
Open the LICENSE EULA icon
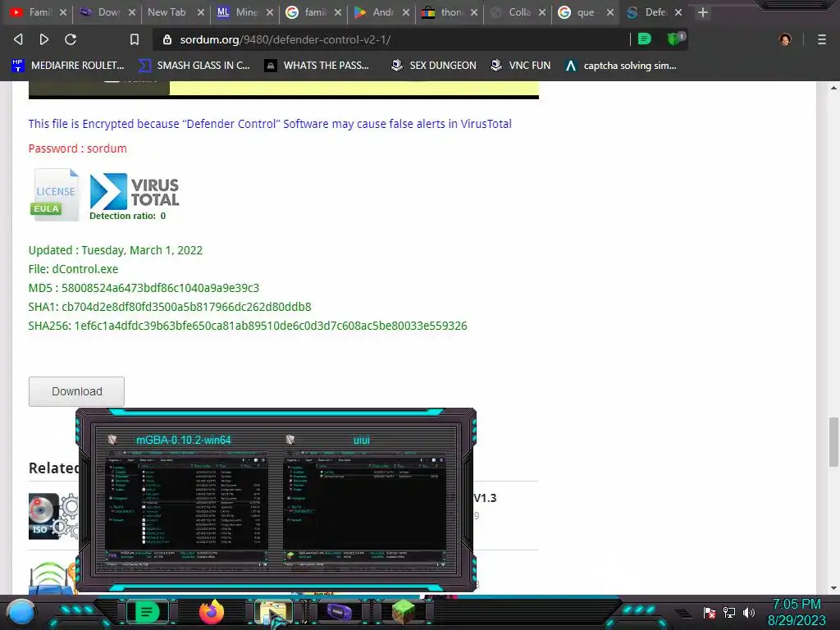[55, 194]
